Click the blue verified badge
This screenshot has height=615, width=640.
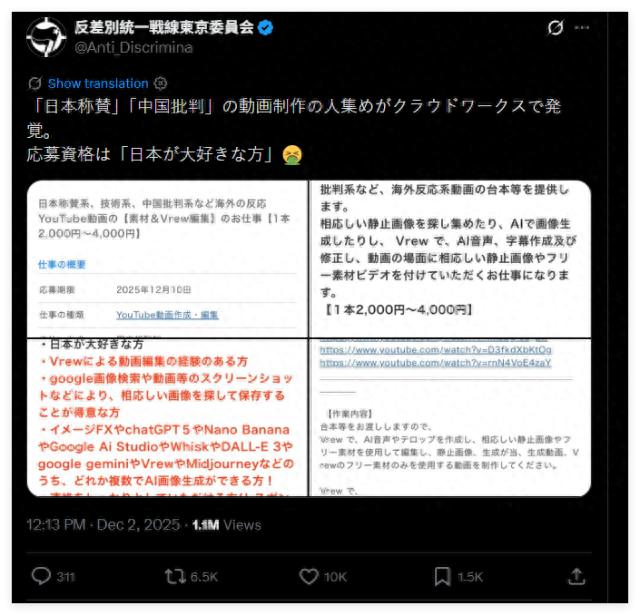click(x=265, y=27)
